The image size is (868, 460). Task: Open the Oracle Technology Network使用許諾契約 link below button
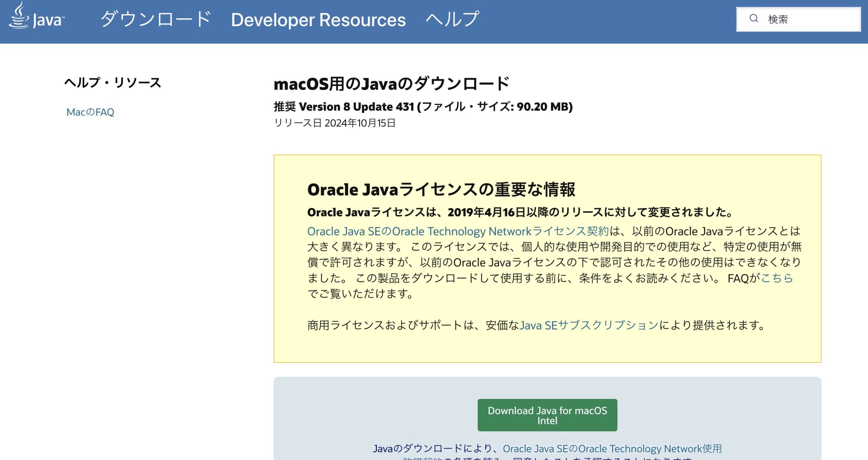point(612,449)
